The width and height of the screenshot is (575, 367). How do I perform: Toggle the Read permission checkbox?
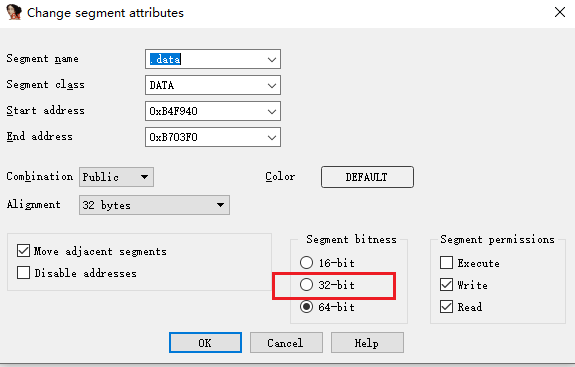[x=446, y=307]
